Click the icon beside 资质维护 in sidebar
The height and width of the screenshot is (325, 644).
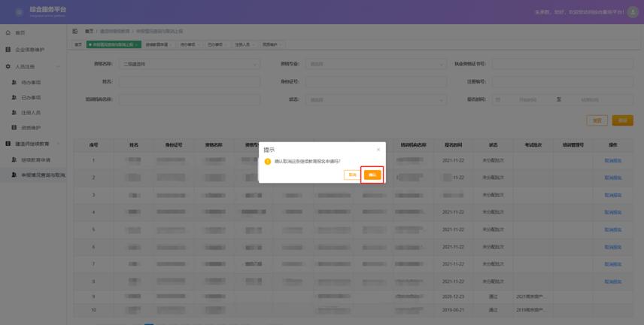tap(14, 128)
